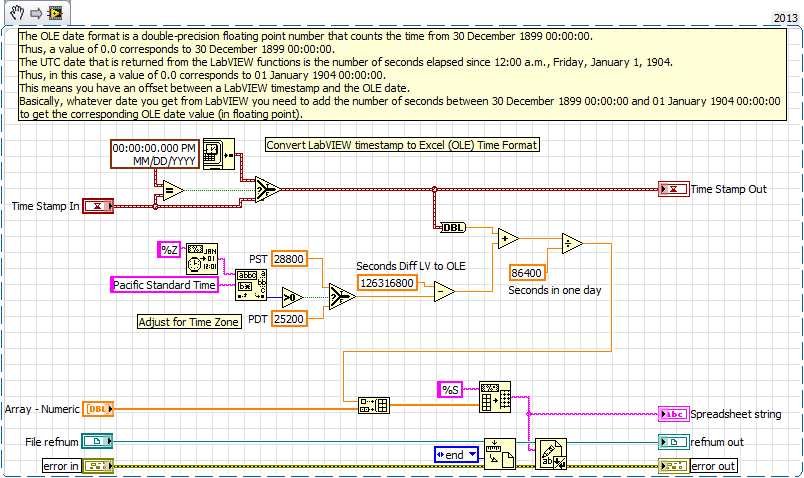Click the hand drag icon in snippet header
Viewport: 804px width, 478px height.
[x=15, y=13]
